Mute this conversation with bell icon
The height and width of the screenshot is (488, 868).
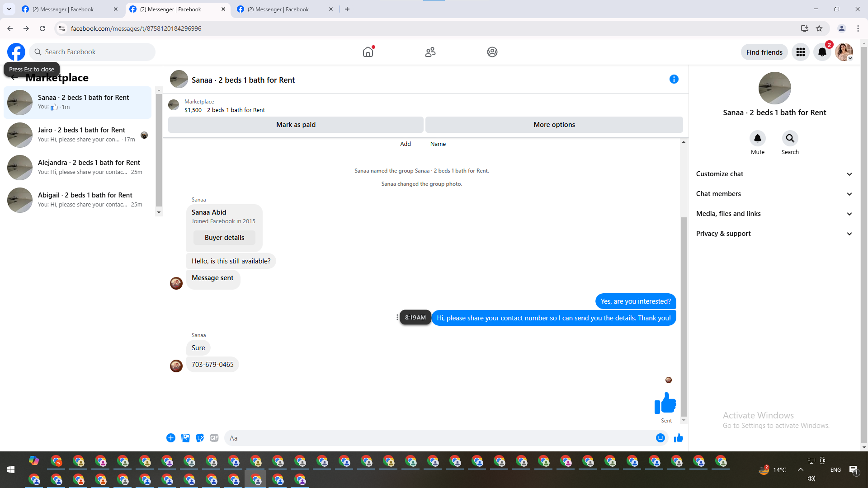click(x=758, y=138)
